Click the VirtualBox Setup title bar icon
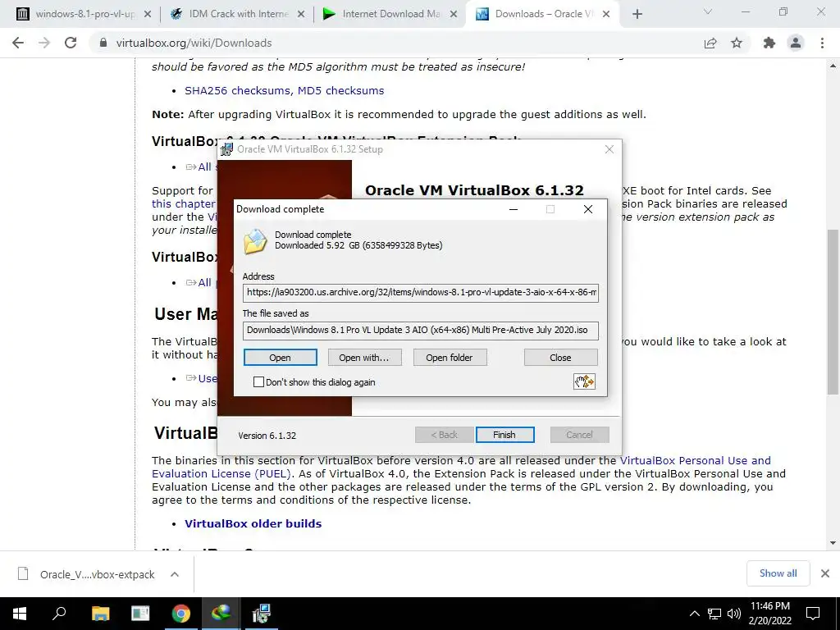The image size is (840, 630). tap(227, 149)
